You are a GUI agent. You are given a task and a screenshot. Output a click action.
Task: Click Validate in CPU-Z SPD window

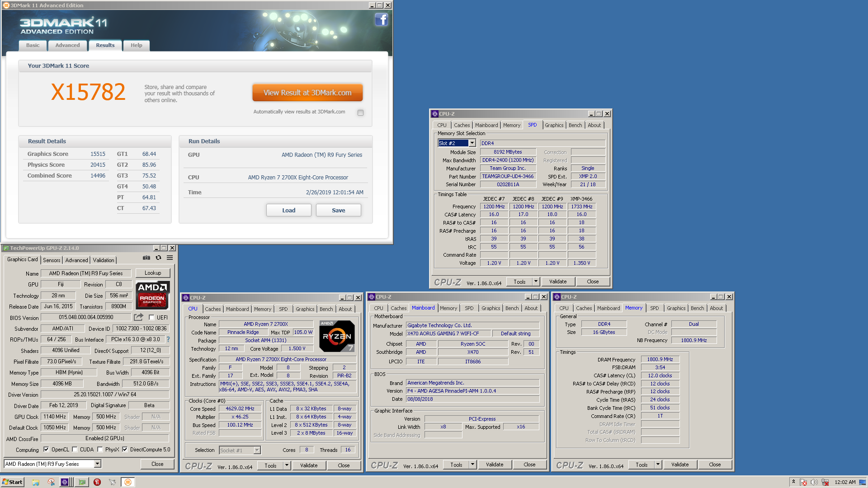pos(557,282)
